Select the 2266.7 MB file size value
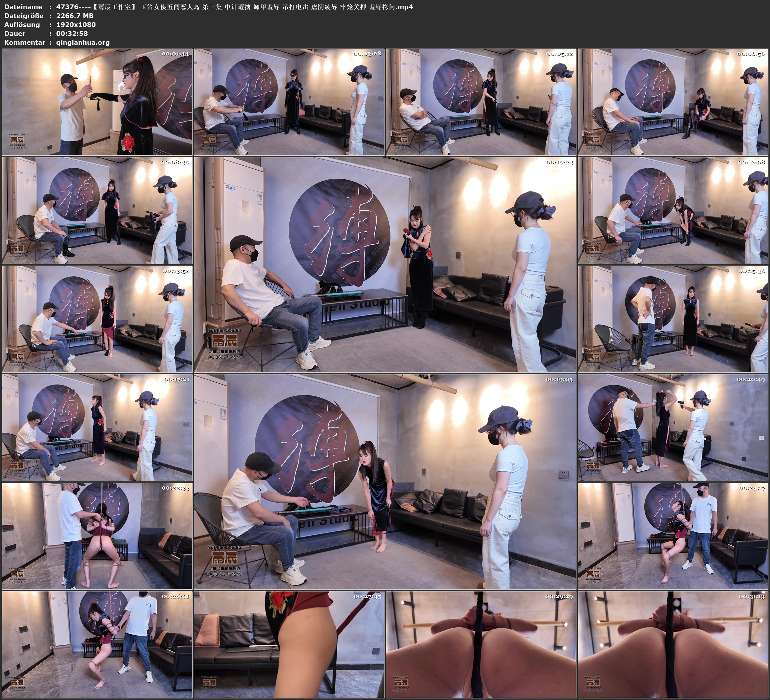This screenshot has height=700, width=770. pyautogui.click(x=75, y=16)
